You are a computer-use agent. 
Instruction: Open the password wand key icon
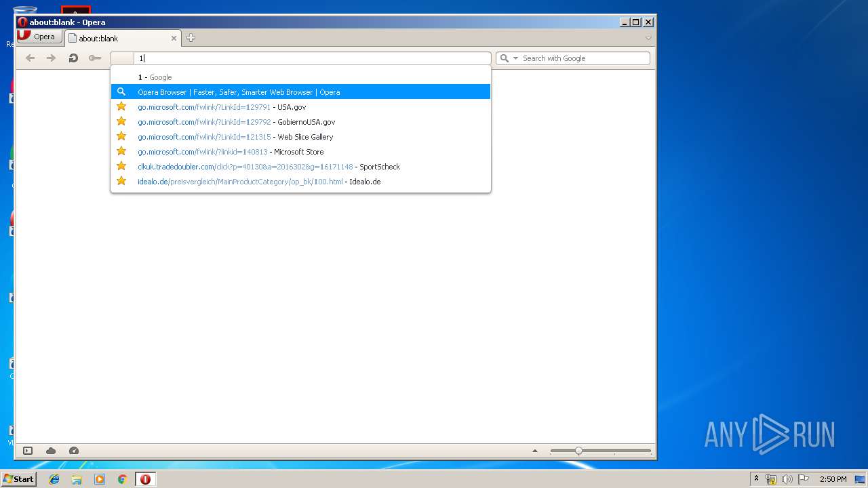pos(95,58)
